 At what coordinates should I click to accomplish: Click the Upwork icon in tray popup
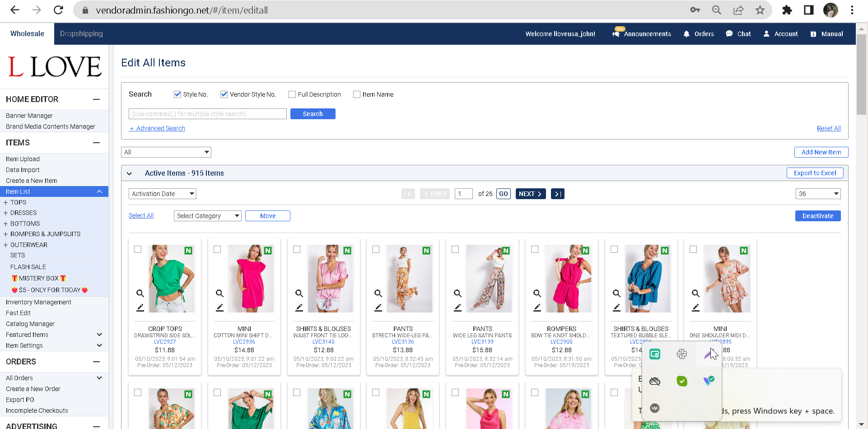pyautogui.click(x=655, y=408)
